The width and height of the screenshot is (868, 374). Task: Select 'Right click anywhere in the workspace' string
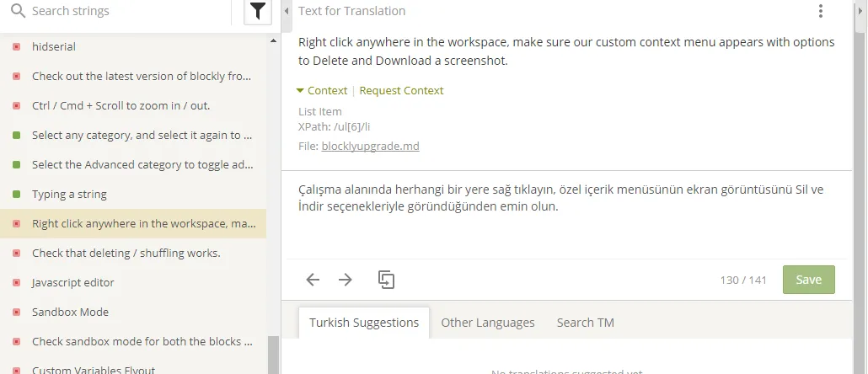(133, 224)
